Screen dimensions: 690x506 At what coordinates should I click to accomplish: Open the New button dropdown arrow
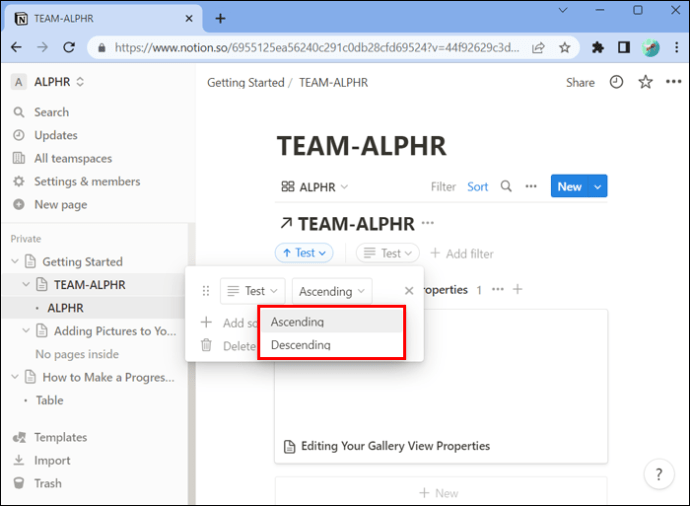tap(598, 186)
